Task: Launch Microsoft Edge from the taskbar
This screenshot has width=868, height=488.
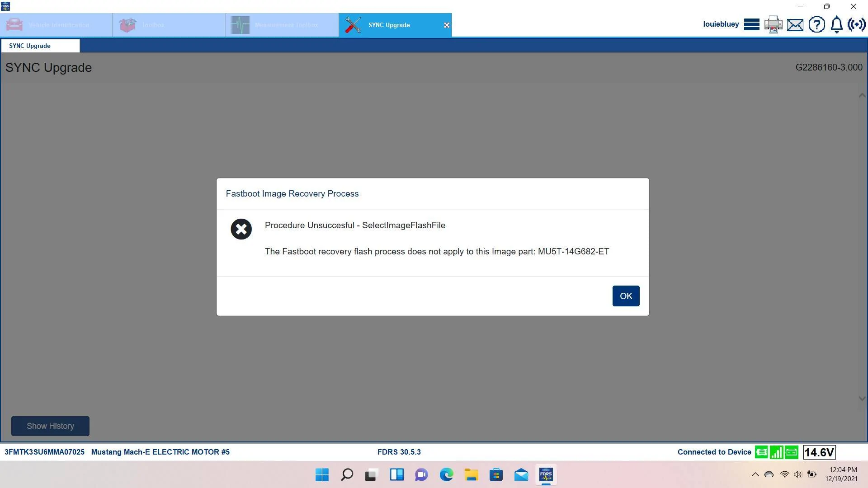Action: (x=446, y=475)
